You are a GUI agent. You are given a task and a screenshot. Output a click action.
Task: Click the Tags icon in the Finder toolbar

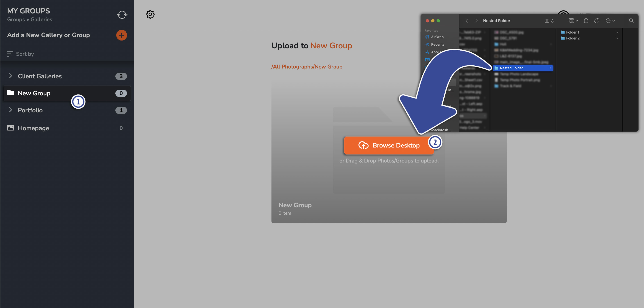(x=597, y=21)
